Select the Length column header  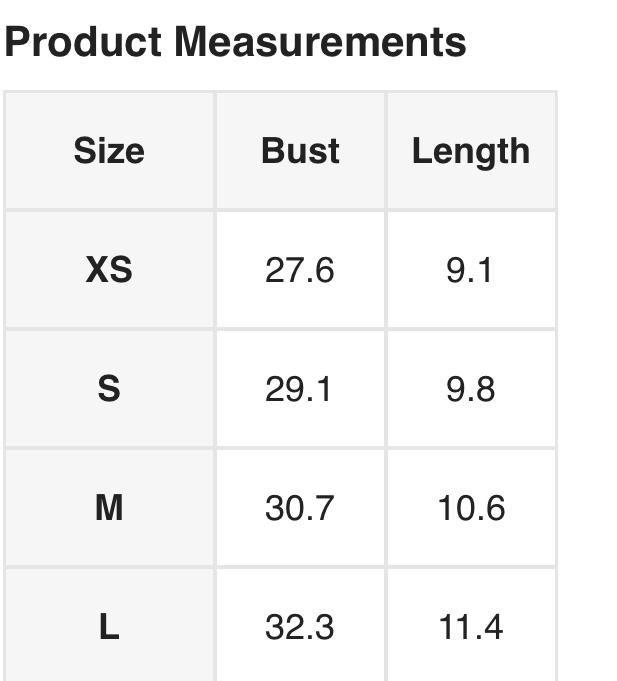click(470, 151)
